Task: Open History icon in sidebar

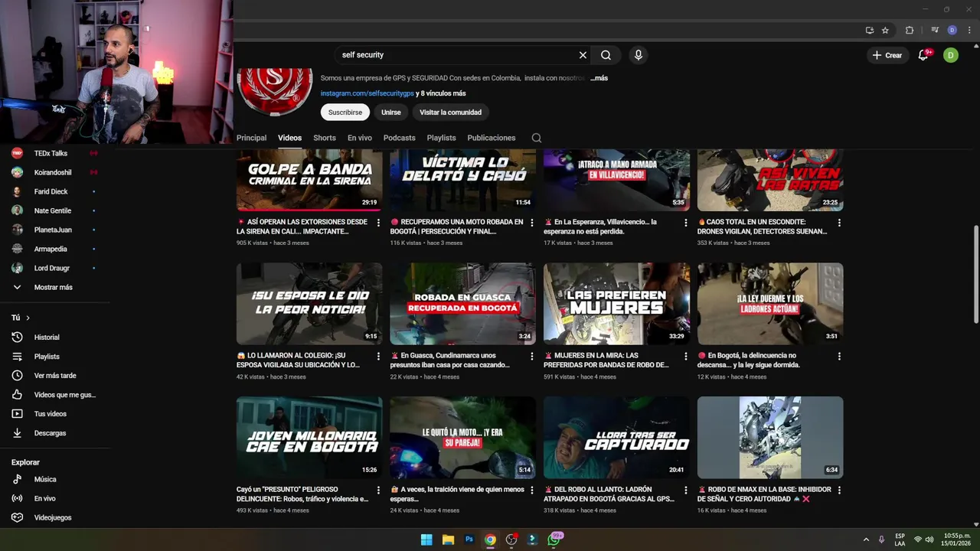Action: [17, 337]
